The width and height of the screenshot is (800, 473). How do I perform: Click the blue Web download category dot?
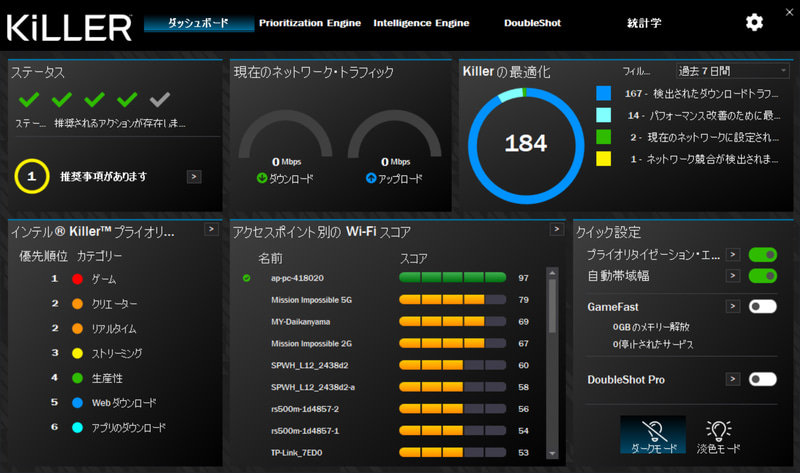pos(78,403)
